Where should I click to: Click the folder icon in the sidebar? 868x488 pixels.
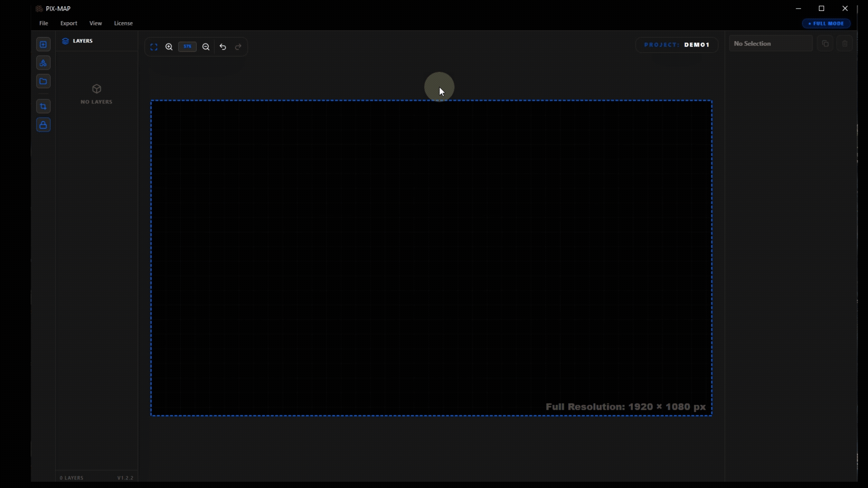(43, 81)
